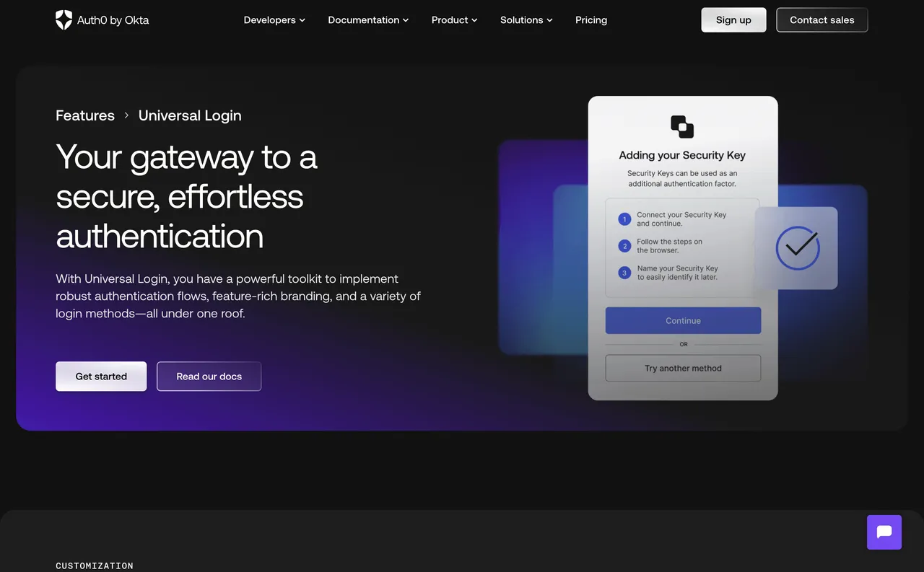Open the Documentation dropdown
Image resolution: width=924 pixels, height=572 pixels.
[x=368, y=19]
